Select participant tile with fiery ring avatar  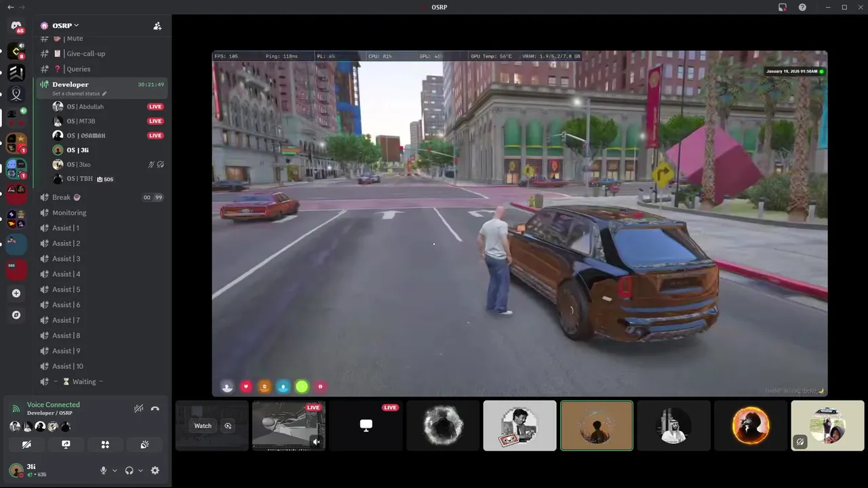751,426
